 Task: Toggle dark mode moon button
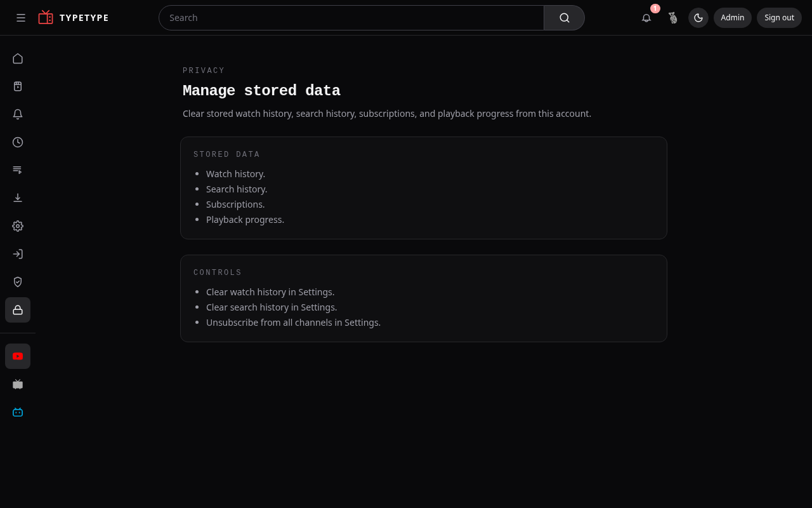point(698,18)
